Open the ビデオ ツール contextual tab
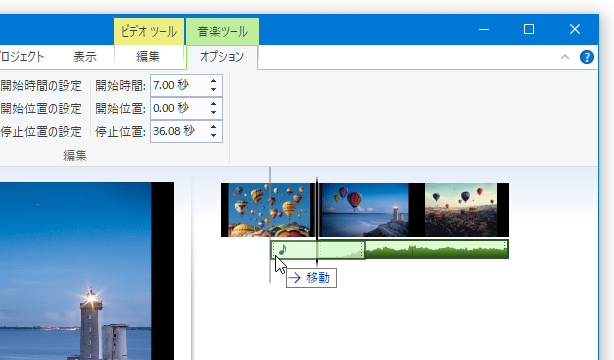The image size is (614, 360). 149,31
